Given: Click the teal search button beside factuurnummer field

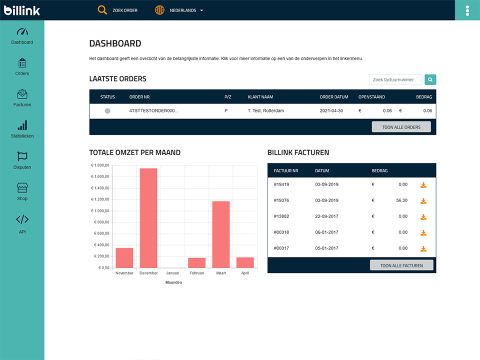Looking at the screenshot, I should (x=430, y=80).
